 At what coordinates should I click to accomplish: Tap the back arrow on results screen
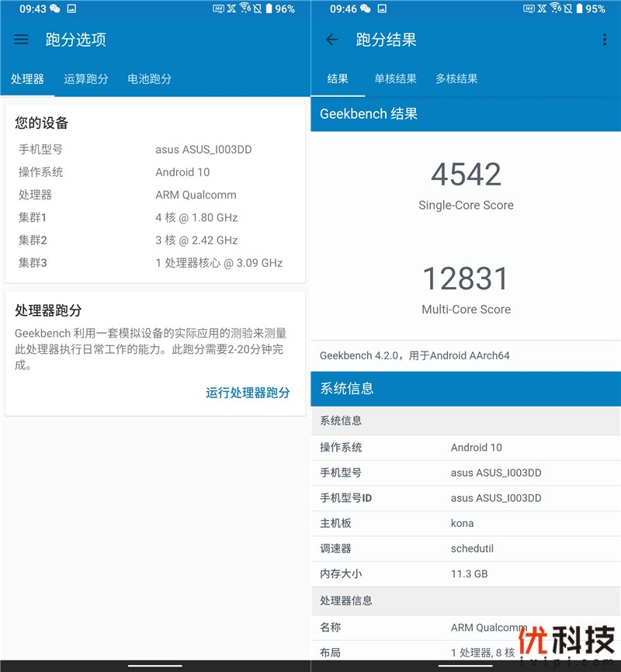coord(332,40)
